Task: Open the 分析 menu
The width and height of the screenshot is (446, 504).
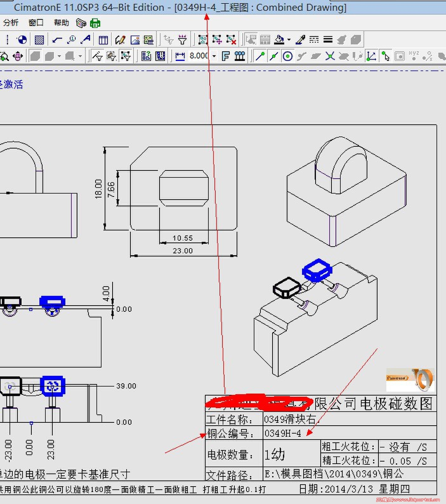Action: [11, 23]
